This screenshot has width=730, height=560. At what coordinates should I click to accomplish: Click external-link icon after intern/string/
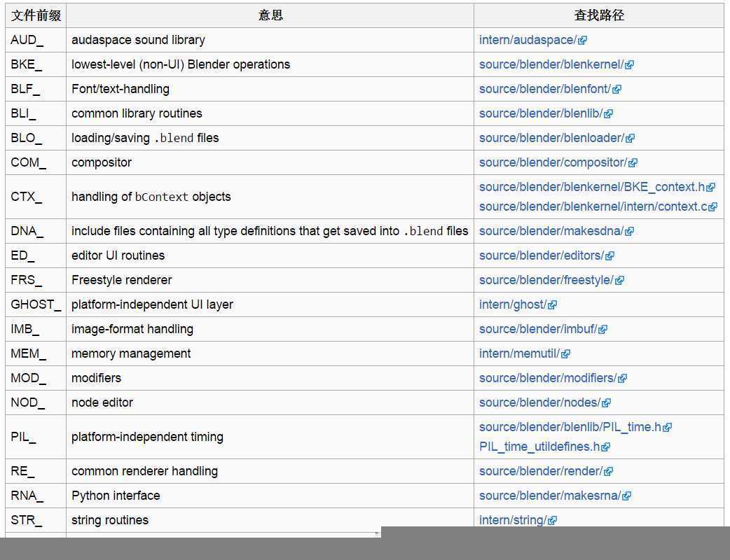pos(553,521)
